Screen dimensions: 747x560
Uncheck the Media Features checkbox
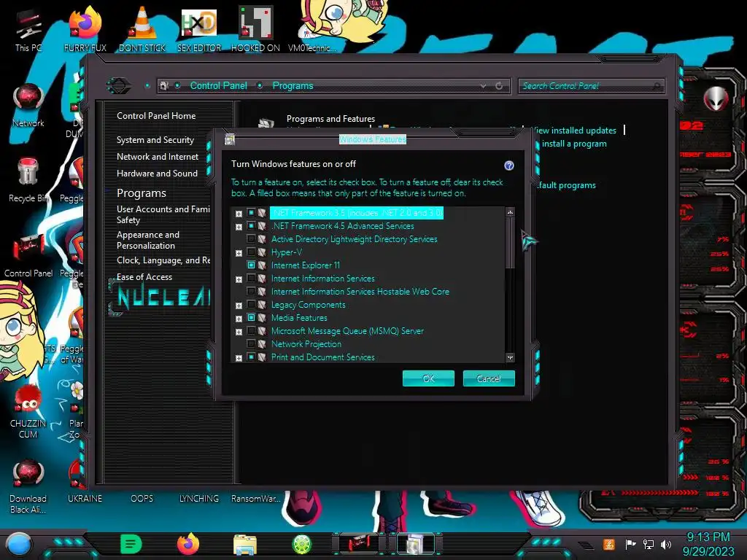(x=251, y=318)
